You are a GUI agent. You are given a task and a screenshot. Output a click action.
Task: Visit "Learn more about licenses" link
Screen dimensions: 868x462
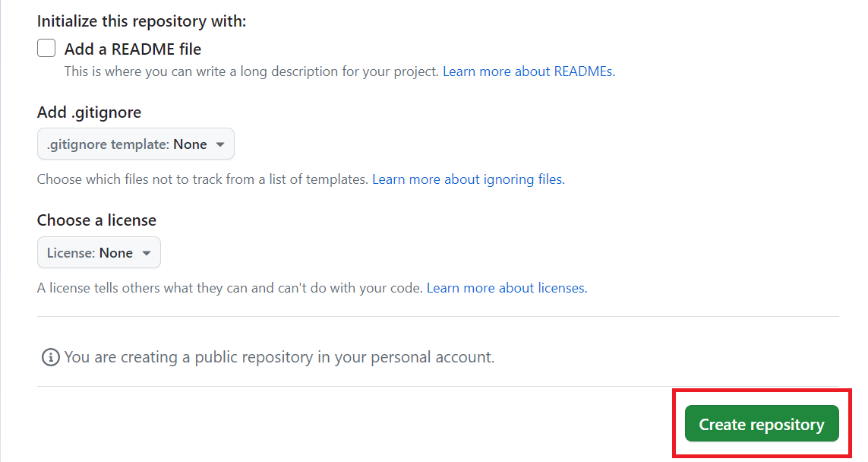point(506,287)
